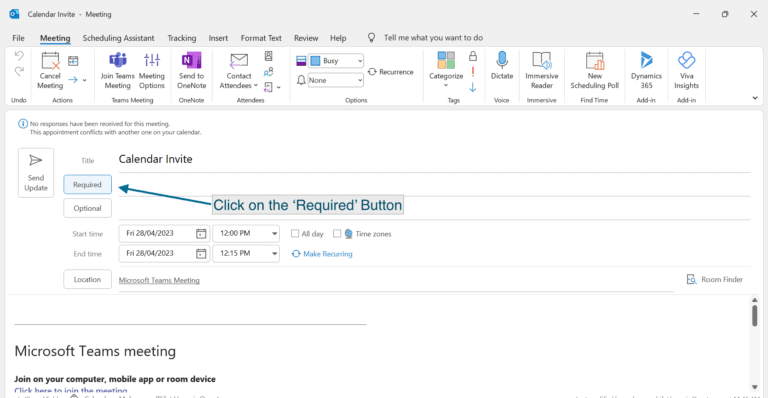Launch Immersive Reader
Viewport: 768px width, 398px height.
point(542,71)
